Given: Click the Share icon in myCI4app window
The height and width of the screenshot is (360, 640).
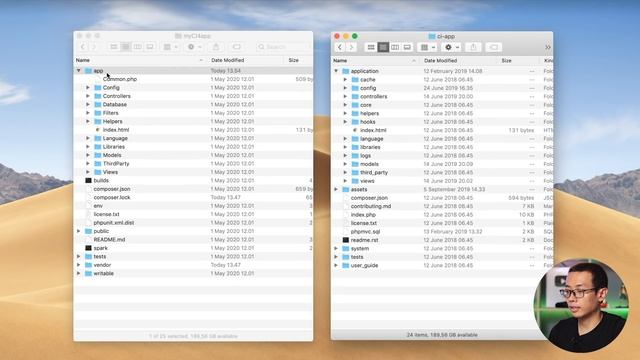Looking at the screenshot, I should [x=216, y=47].
